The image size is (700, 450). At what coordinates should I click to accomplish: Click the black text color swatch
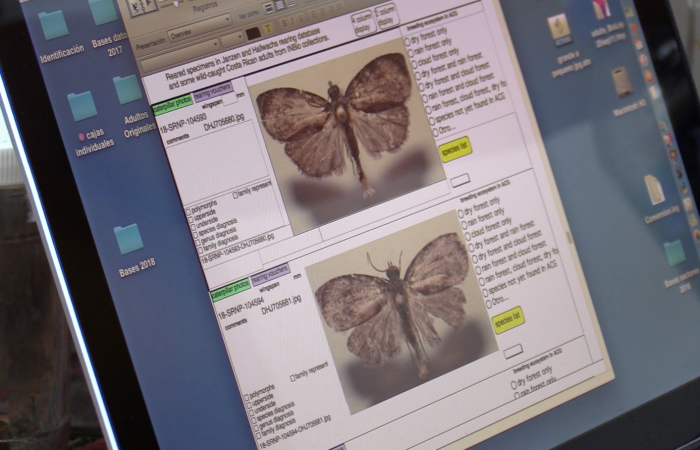click(x=254, y=32)
